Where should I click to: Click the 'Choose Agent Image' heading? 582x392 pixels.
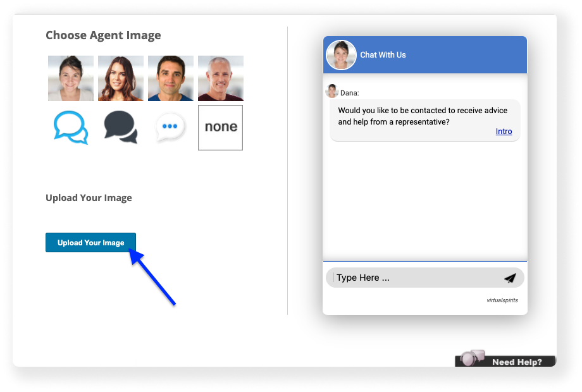[x=103, y=35]
